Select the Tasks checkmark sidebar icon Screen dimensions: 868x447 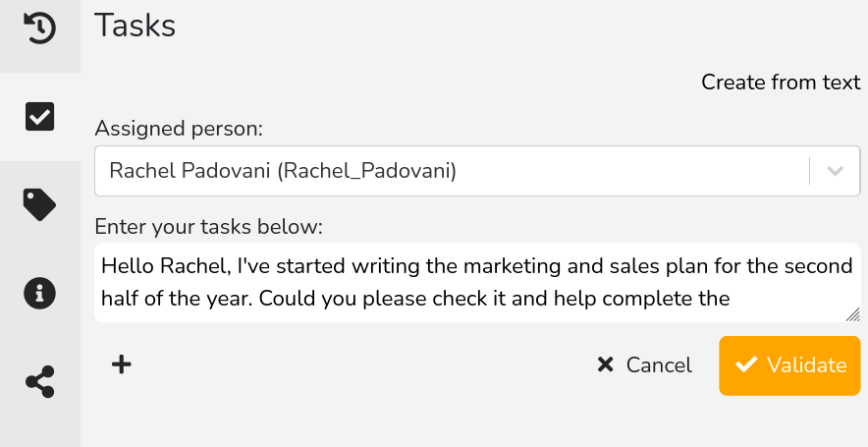(39, 117)
